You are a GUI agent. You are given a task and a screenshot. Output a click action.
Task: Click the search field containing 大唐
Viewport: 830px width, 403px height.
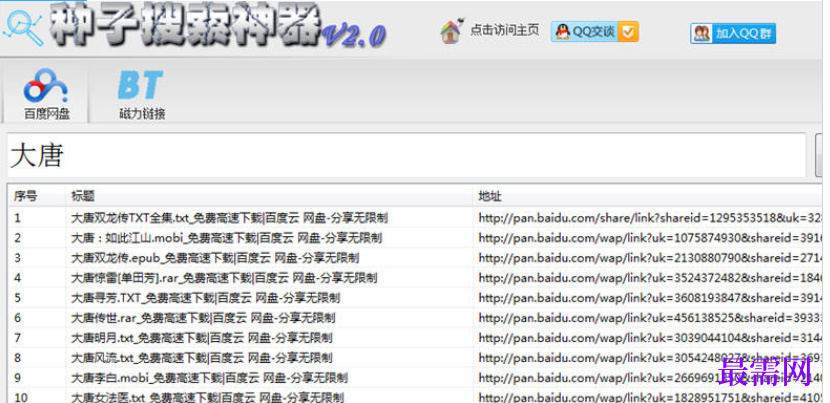point(407,155)
